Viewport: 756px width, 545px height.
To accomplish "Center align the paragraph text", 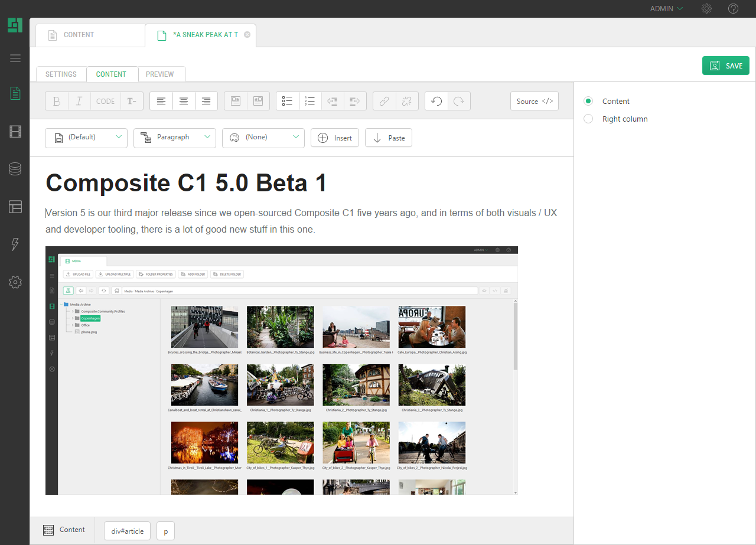I will [184, 101].
